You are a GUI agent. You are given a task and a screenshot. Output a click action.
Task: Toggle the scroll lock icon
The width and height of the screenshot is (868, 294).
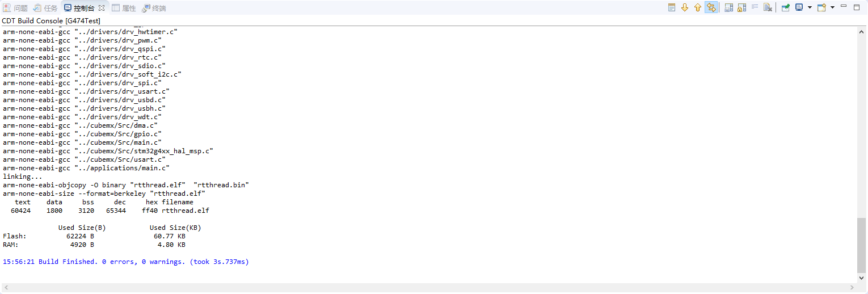pyautogui.click(x=741, y=7)
